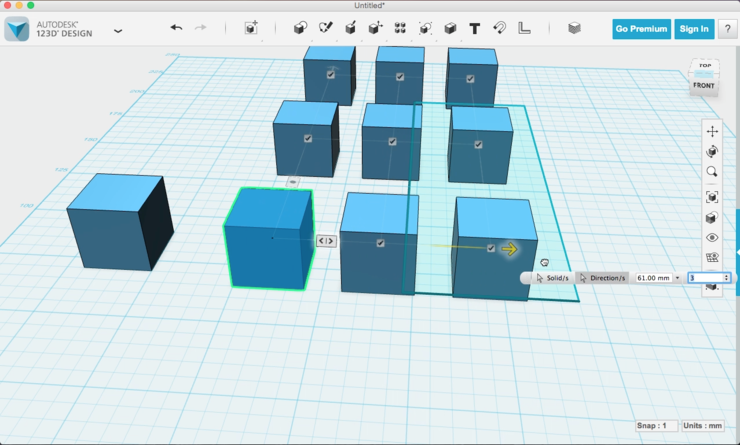The height and width of the screenshot is (445, 740).
Task: Uncheck the front-row middle cube checkbox
Action: tap(380, 243)
